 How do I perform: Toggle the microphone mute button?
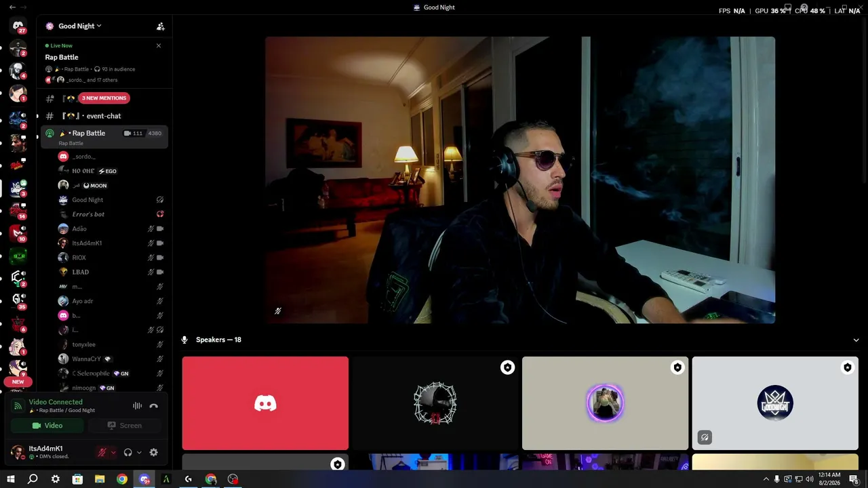pyautogui.click(x=102, y=452)
